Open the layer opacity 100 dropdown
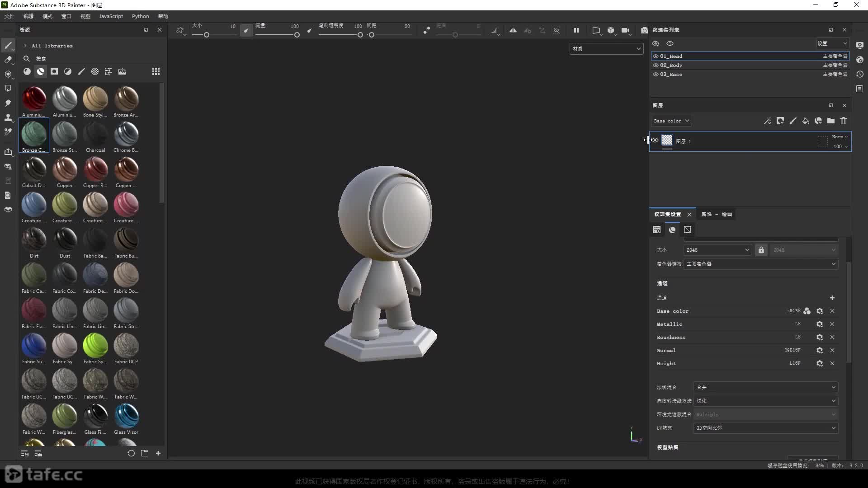 (x=840, y=146)
